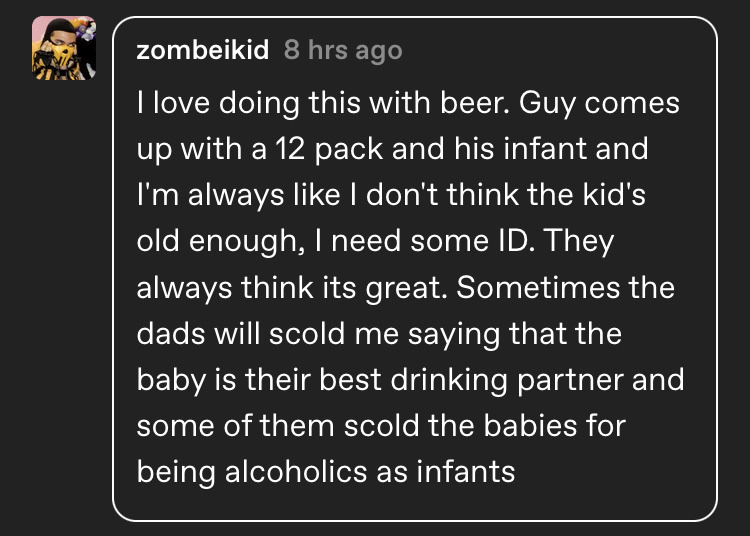Click the word "kid's" in the comment
The image size is (750, 536).
tap(609, 195)
